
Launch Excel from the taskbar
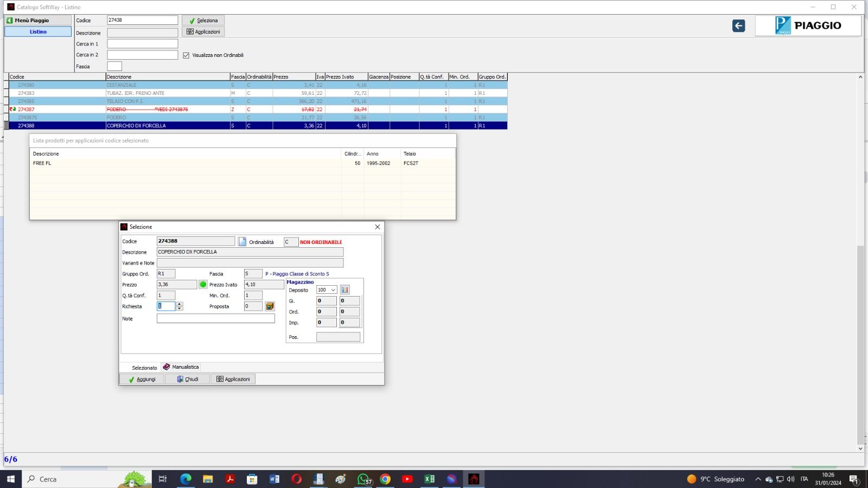point(429,479)
